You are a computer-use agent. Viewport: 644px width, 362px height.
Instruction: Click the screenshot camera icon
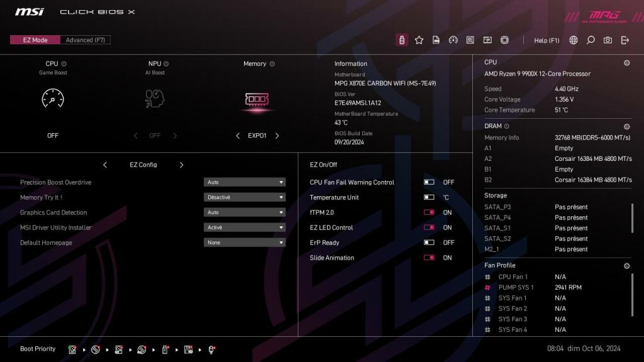[607, 40]
